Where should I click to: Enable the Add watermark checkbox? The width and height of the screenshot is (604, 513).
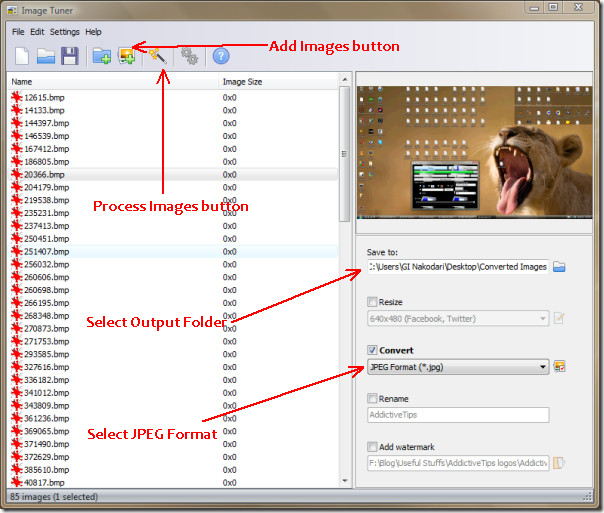pos(373,446)
